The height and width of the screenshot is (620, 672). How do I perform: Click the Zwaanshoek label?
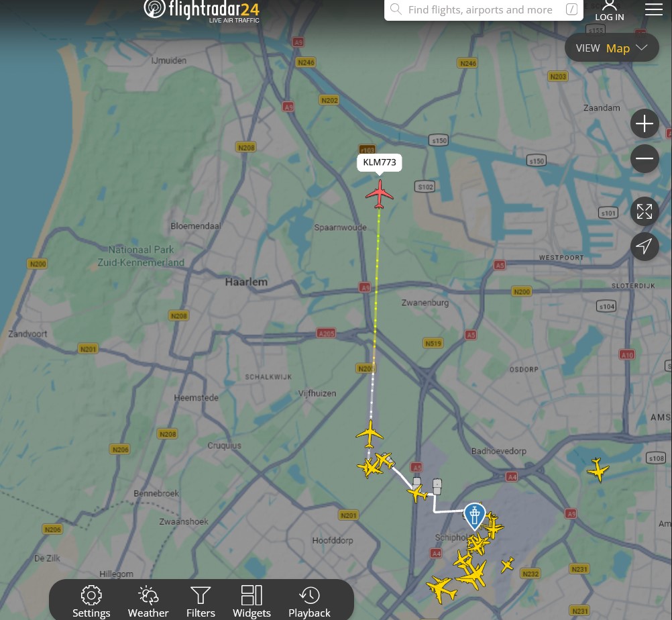184,522
